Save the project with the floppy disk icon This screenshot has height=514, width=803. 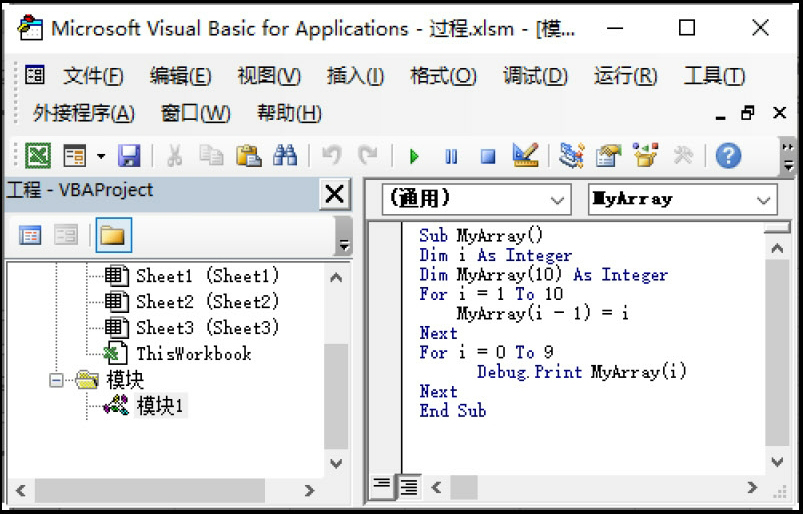click(129, 156)
